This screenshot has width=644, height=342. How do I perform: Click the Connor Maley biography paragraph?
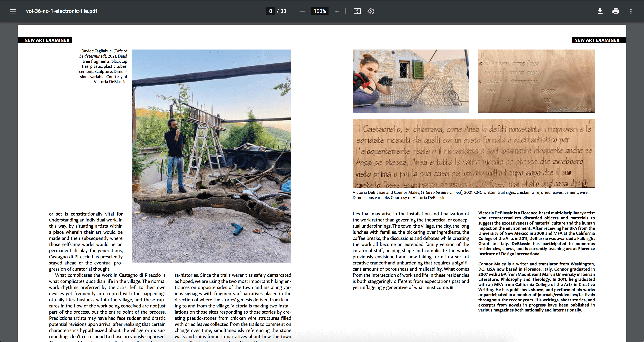click(x=536, y=287)
